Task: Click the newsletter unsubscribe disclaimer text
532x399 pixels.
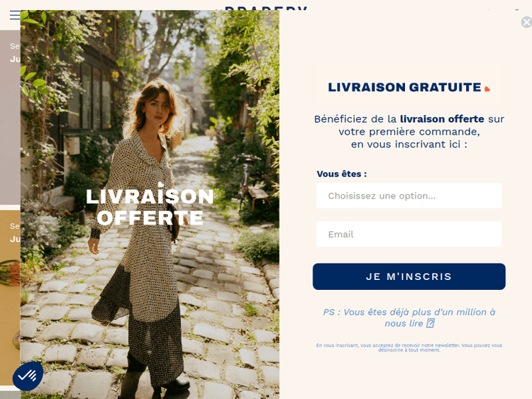Action: tap(409, 347)
